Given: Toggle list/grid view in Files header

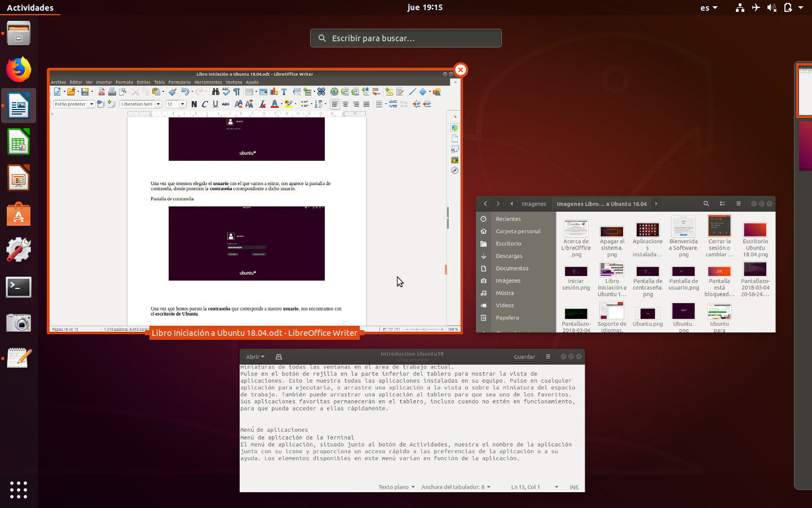Looking at the screenshot, I should [722, 204].
